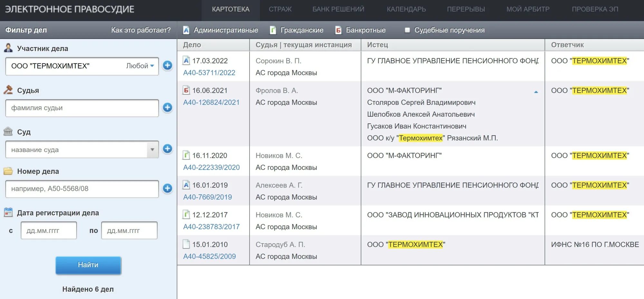Open the Как это работает? help link
The height and width of the screenshot is (299, 644).
[141, 30]
